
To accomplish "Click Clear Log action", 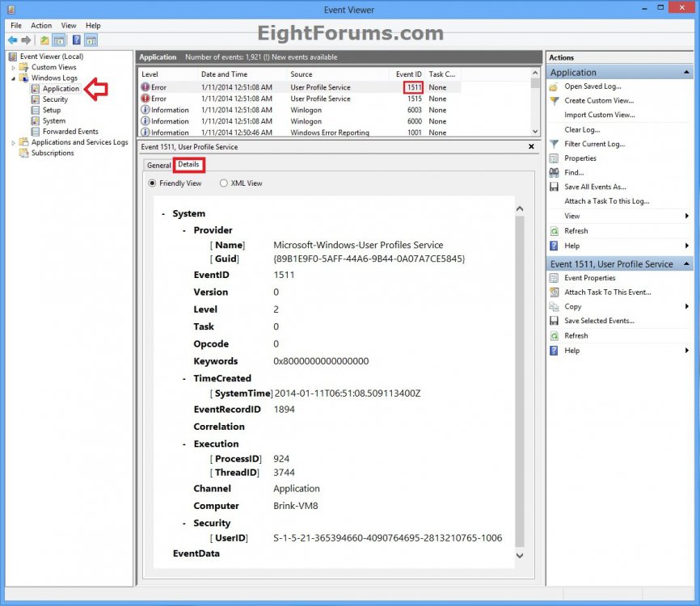I will 582,130.
